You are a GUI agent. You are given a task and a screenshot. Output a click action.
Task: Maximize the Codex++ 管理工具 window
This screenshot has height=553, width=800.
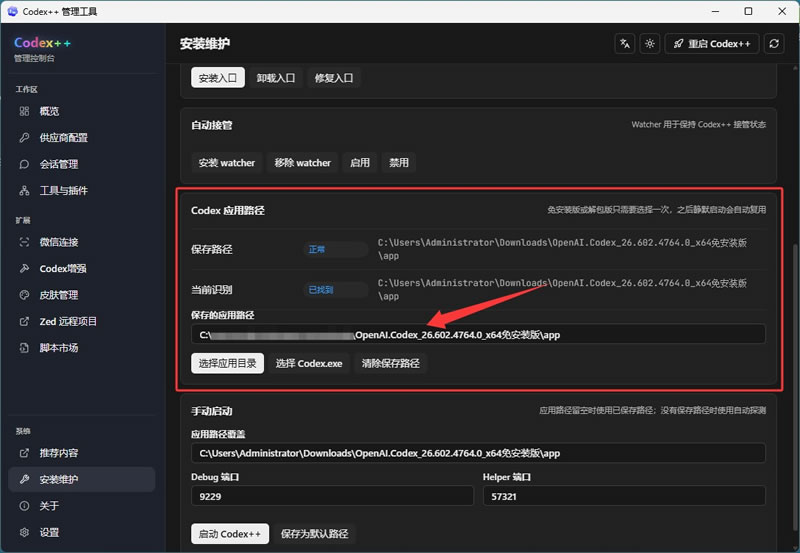tap(748, 11)
